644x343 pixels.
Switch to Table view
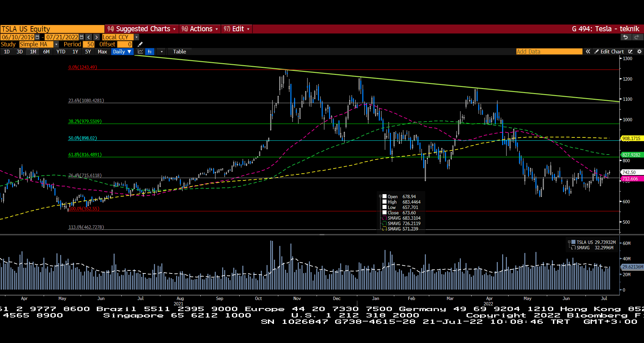[179, 51]
